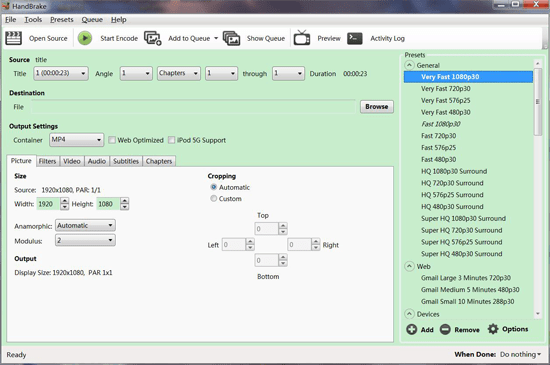Switch to the Filters tab
Image resolution: width=550 pixels, height=365 pixels.
click(x=47, y=161)
